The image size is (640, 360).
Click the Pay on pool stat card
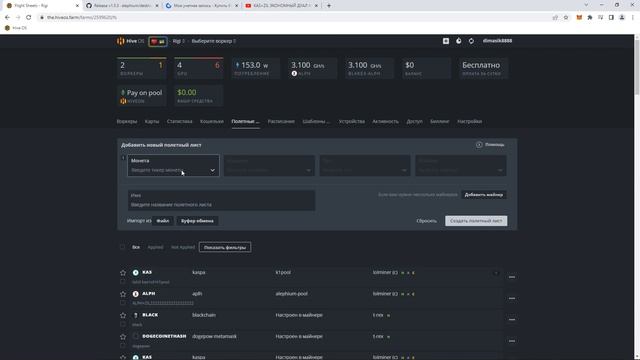pos(142,96)
